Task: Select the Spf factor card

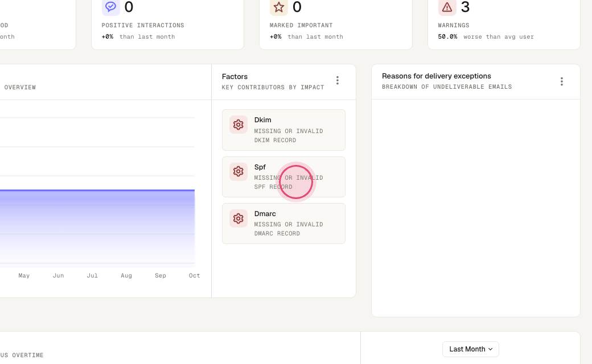Action: tap(283, 177)
